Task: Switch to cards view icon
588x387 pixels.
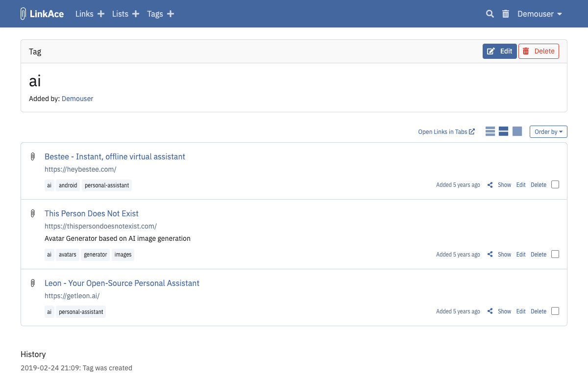Action: tap(517, 131)
